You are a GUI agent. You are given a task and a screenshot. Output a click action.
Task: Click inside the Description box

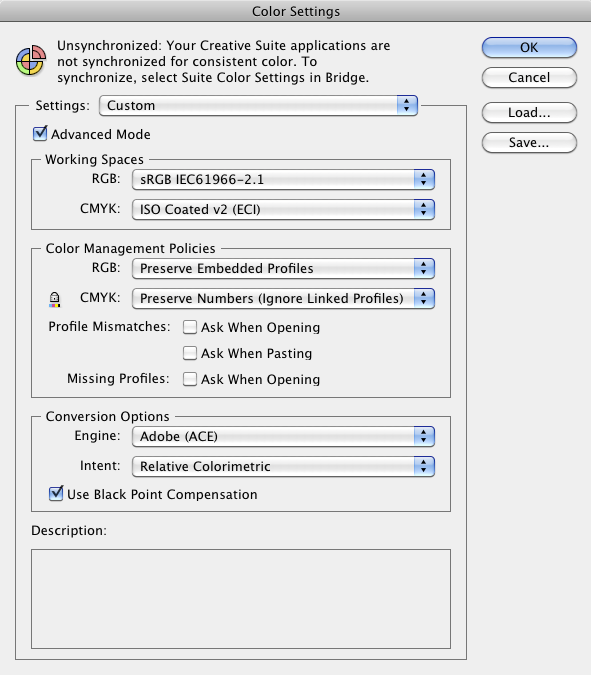[241, 599]
